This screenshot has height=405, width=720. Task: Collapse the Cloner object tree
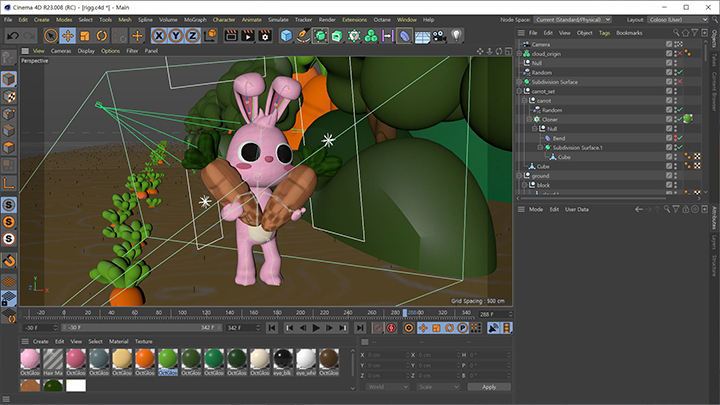pyautogui.click(x=529, y=119)
